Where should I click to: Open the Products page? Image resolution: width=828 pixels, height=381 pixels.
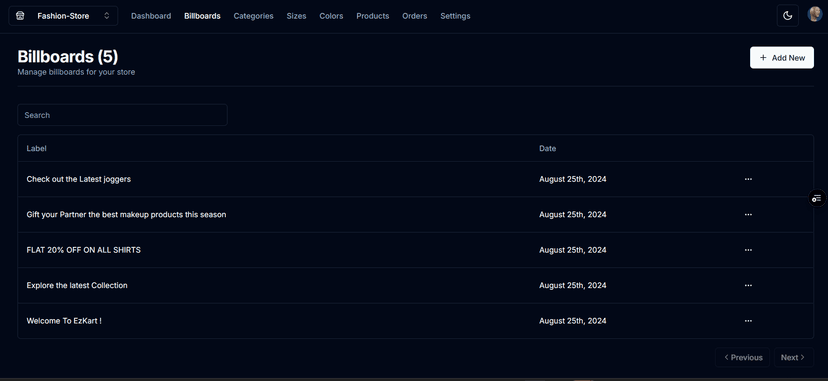tap(373, 16)
